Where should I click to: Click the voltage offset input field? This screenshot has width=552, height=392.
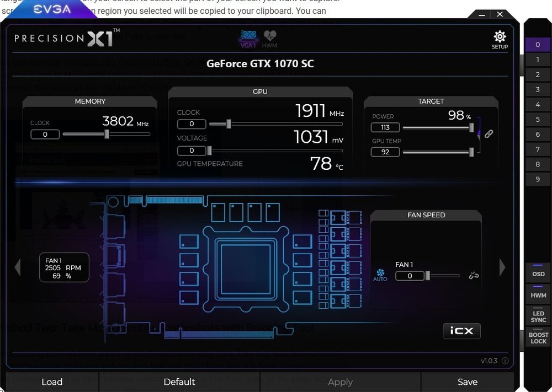coord(192,151)
